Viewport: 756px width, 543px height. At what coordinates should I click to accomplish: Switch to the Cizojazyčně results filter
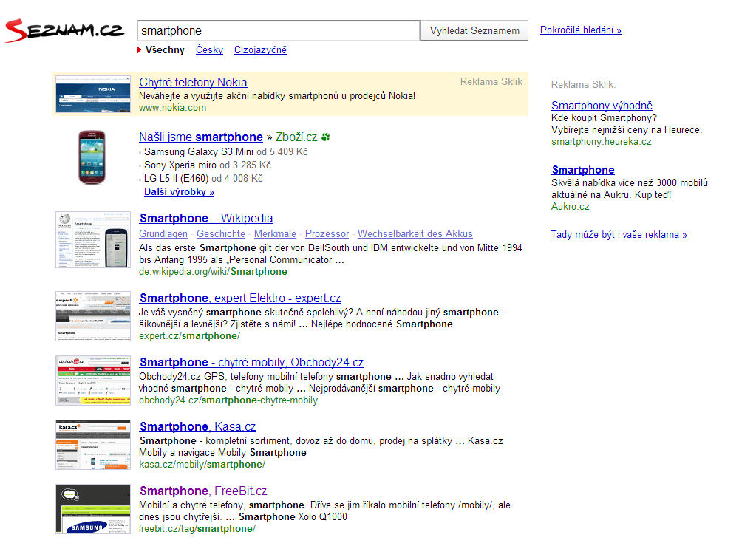[260, 49]
